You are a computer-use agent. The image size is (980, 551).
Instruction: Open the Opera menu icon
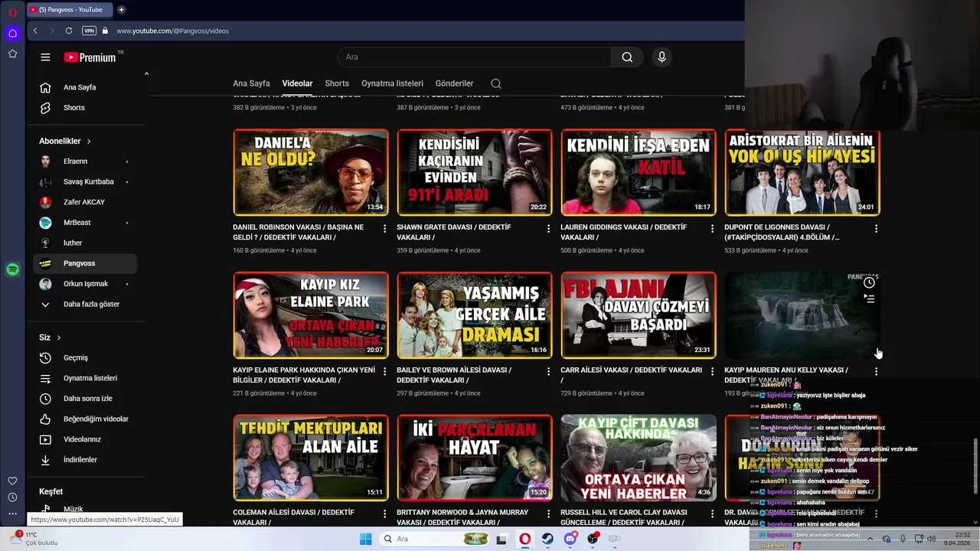pyautogui.click(x=12, y=12)
